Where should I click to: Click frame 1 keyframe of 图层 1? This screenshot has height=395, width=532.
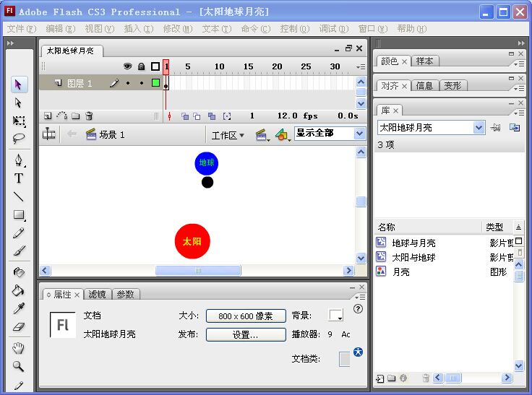(166, 83)
